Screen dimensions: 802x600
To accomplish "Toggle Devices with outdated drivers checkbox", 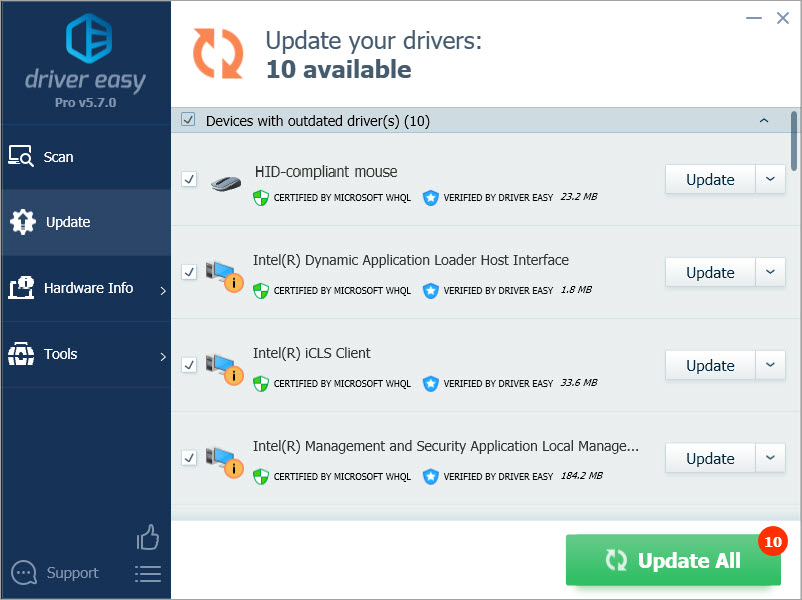I will coord(188,121).
